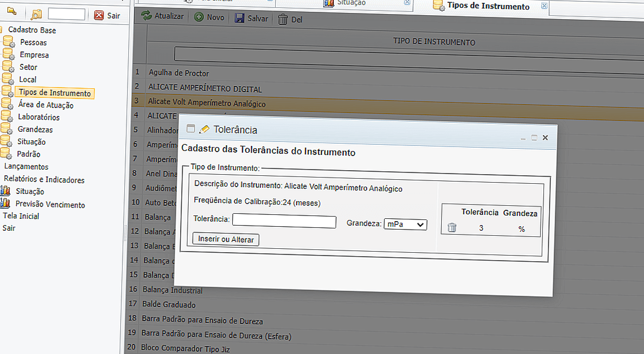The height and width of the screenshot is (354, 644).
Task: Click the Salvar floppy disk icon
Action: [x=240, y=18]
